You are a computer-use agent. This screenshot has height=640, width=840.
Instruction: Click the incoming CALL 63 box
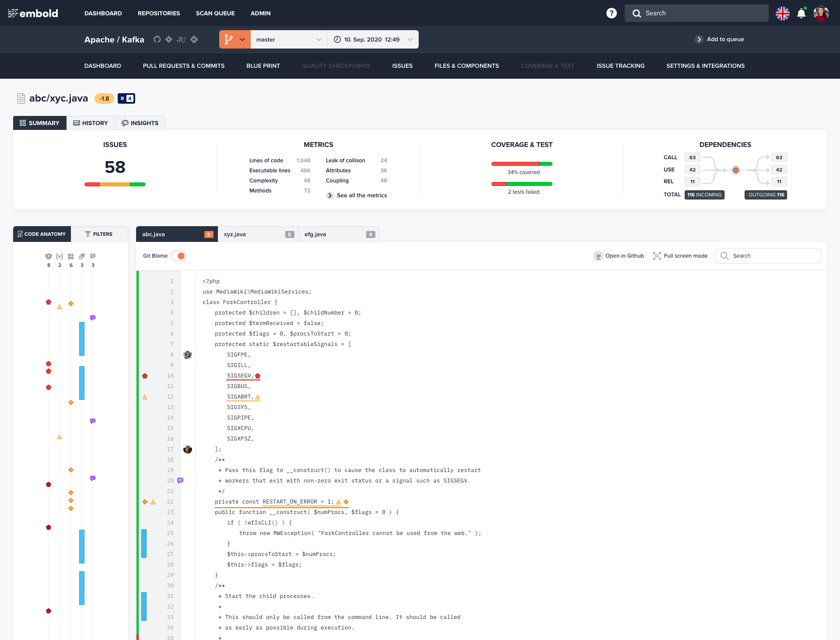click(693, 157)
